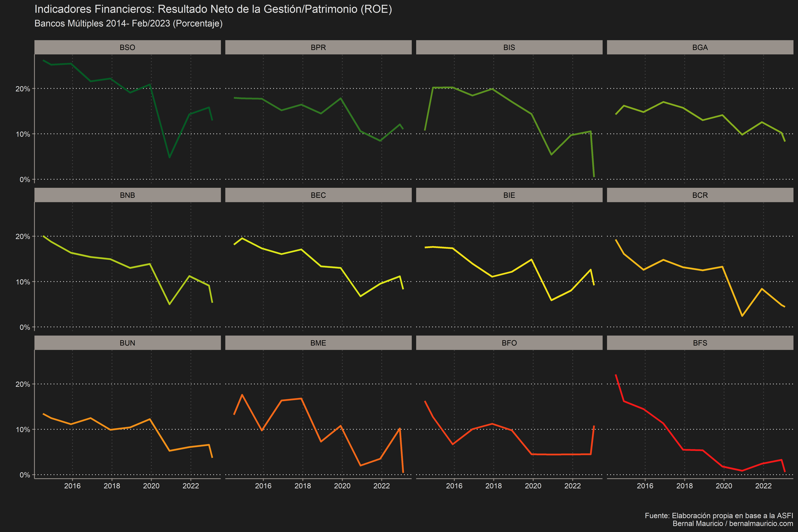Click the 2016 tick label under BUN
The image size is (798, 532).
click(x=72, y=486)
